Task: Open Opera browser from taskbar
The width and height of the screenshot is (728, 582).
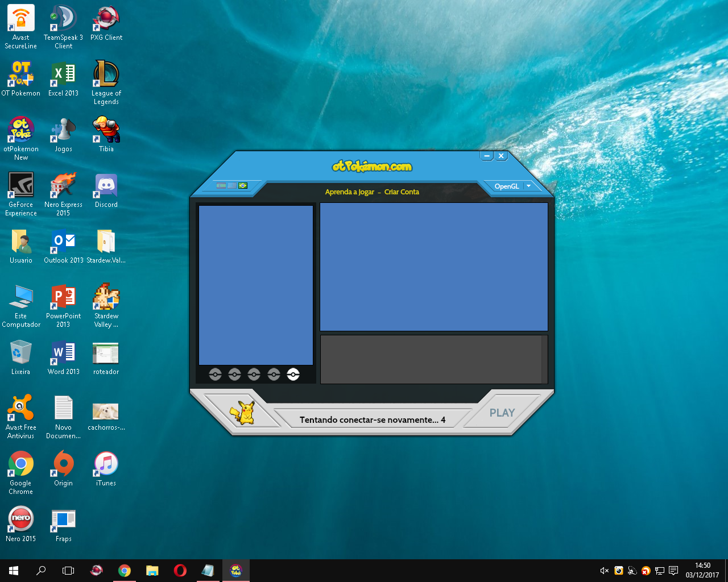Action: pyautogui.click(x=180, y=571)
